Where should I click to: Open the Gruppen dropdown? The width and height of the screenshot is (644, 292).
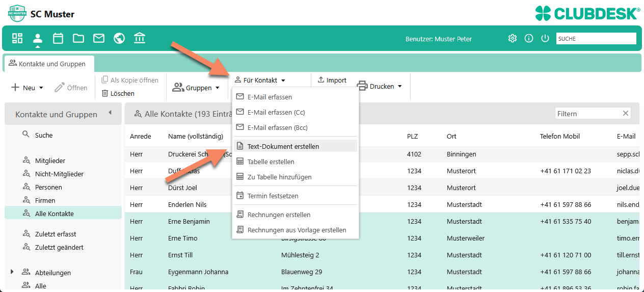(196, 88)
